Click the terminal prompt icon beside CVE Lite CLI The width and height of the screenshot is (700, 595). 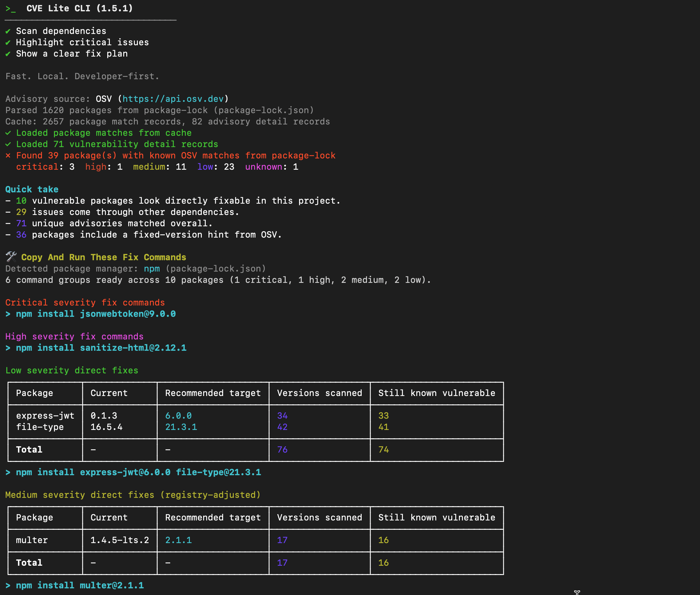(x=10, y=9)
